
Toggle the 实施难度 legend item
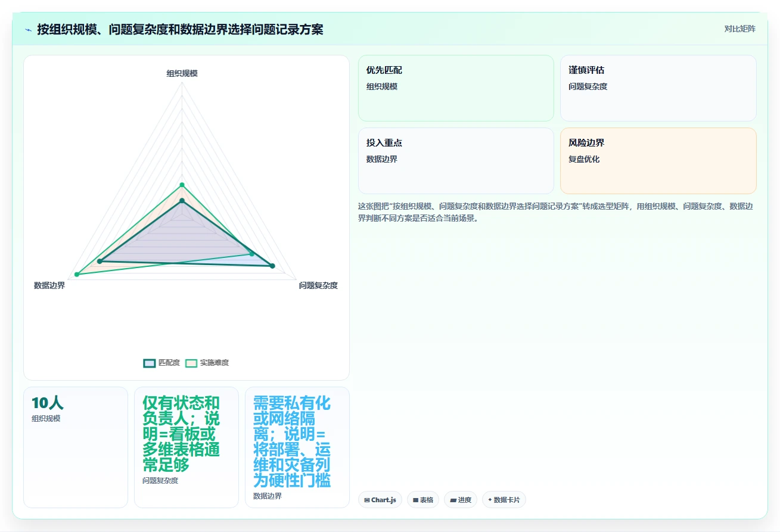tap(207, 363)
